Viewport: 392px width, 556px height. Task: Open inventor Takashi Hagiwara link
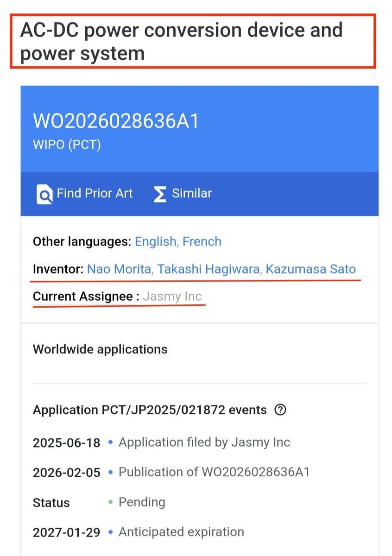point(209,269)
